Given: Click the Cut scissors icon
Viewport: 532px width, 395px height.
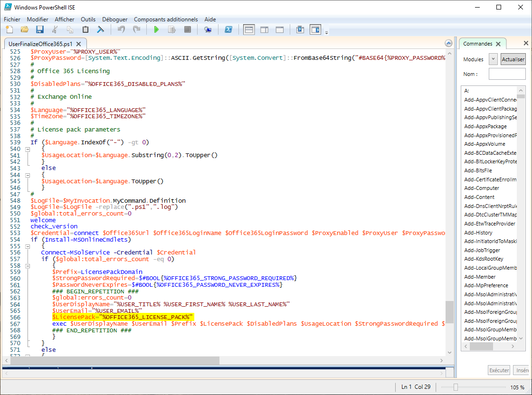Looking at the screenshot, I should [x=55, y=29].
